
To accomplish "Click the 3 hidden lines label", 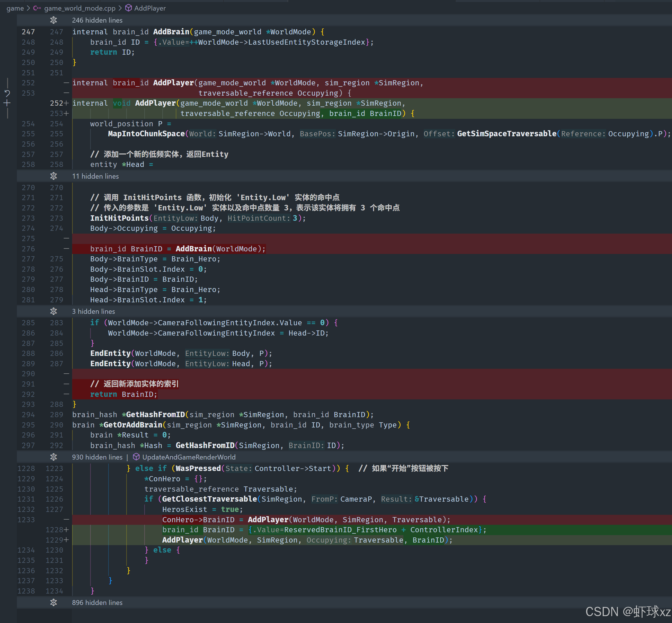I will point(93,311).
